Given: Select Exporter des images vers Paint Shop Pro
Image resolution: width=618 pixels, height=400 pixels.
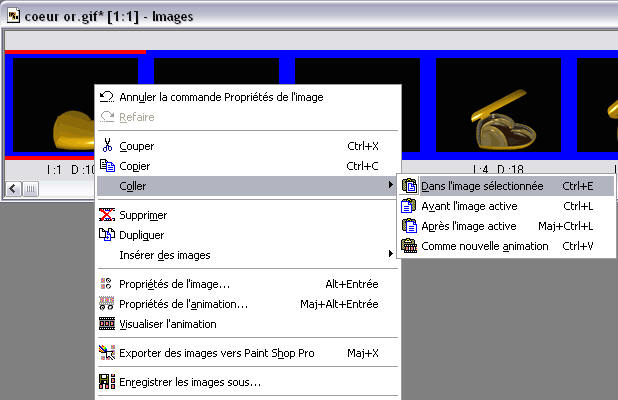Looking at the screenshot, I should (x=249, y=353).
